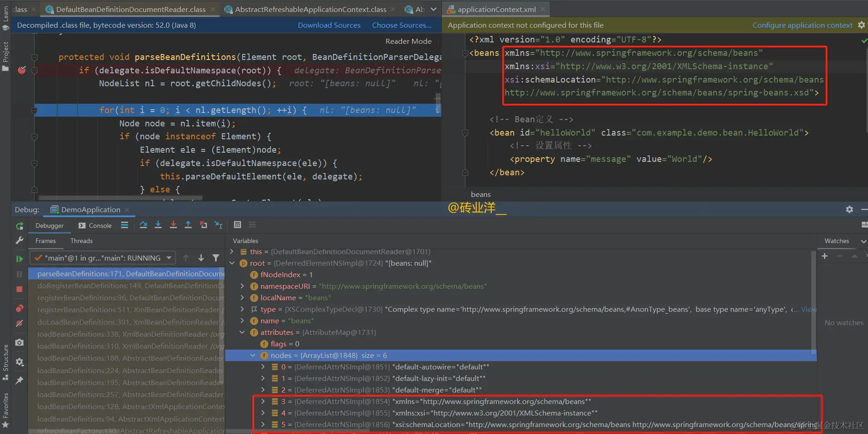Click the Run to Cursor icon
This screenshot has height=434, width=868.
point(219,225)
